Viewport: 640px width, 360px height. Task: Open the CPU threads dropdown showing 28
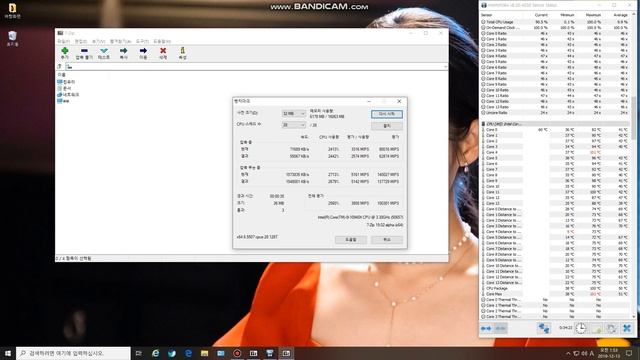coord(293,125)
